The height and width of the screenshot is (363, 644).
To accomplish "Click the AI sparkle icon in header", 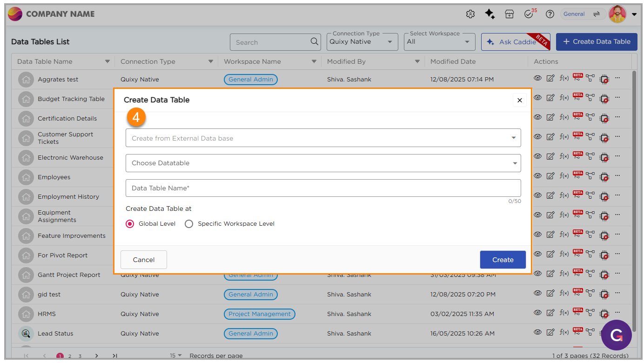I will [x=490, y=14].
